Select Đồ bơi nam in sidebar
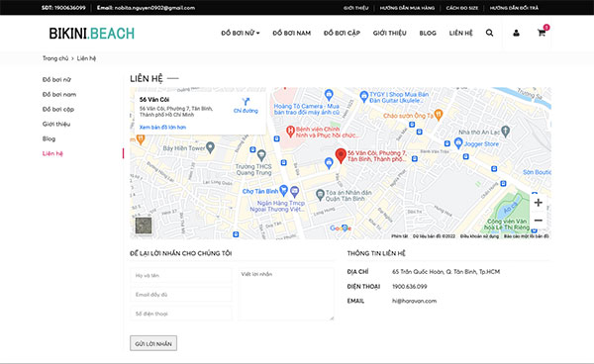 click(x=59, y=94)
